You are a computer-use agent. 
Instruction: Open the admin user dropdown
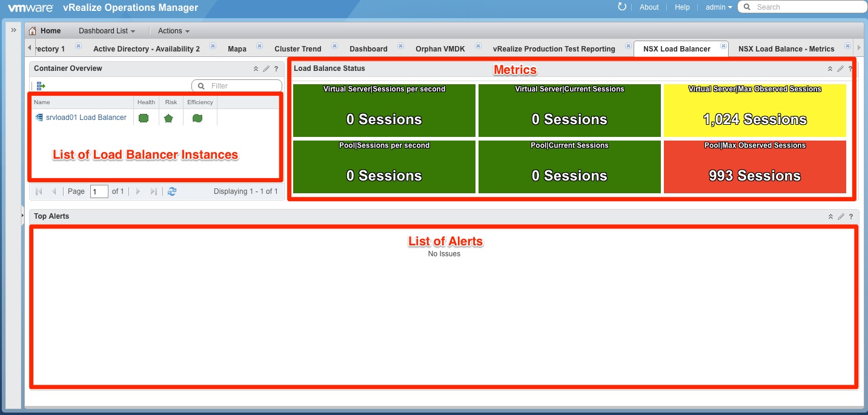[x=718, y=7]
